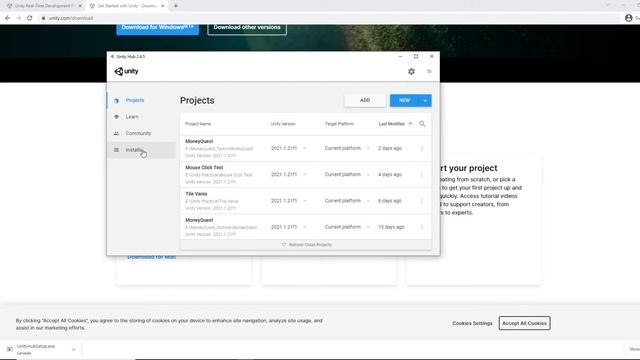640x360 pixels.
Task: Maximize the Unity Hub window
Action: tap(416, 56)
